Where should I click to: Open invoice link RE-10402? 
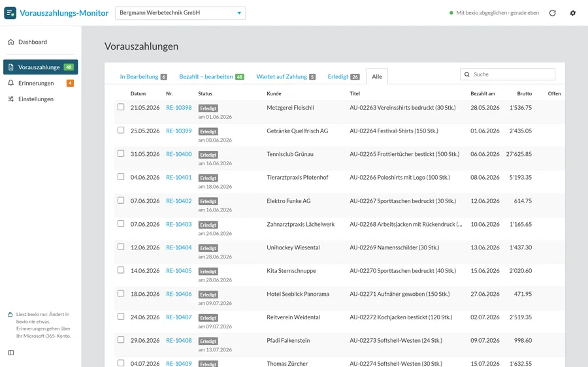pyautogui.click(x=179, y=201)
